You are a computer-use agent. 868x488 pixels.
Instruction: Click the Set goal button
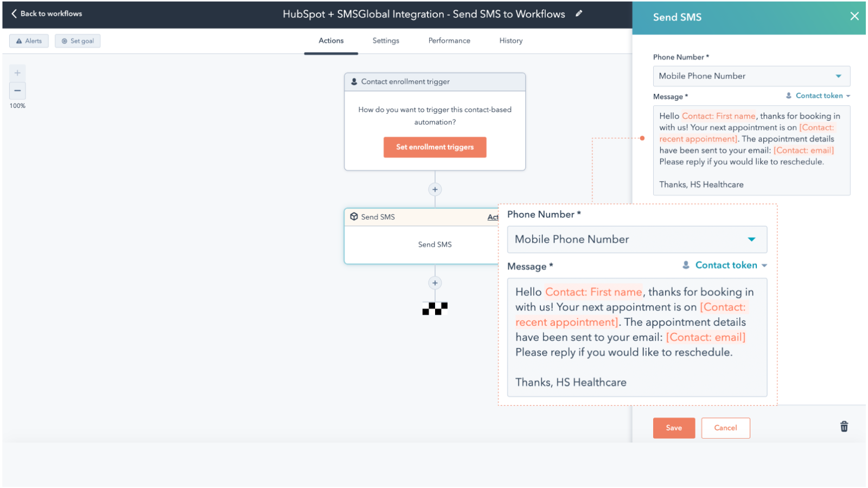tap(78, 41)
